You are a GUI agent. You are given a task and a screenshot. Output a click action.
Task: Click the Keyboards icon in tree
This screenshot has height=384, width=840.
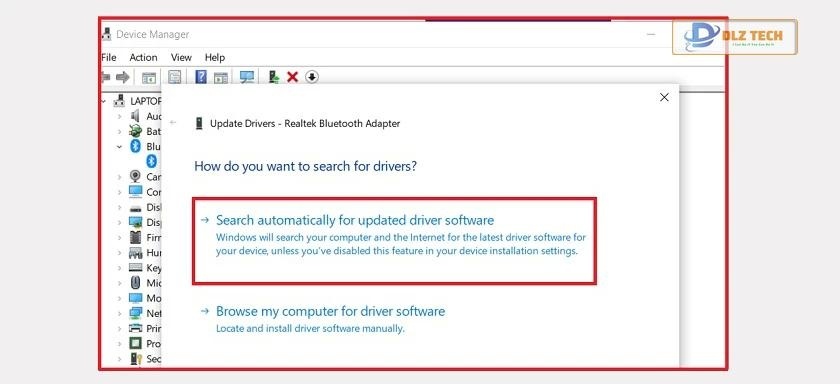pos(136,268)
